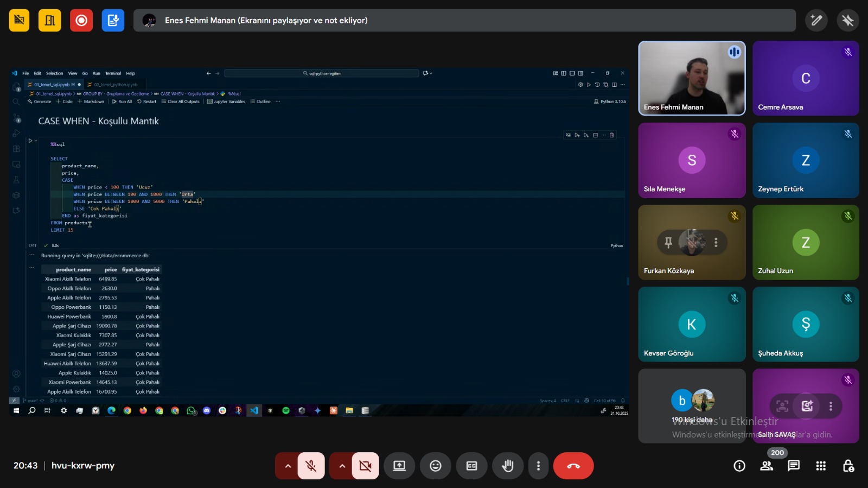This screenshot has height=488, width=868.
Task: Click the red leave call button
Action: coord(573,466)
